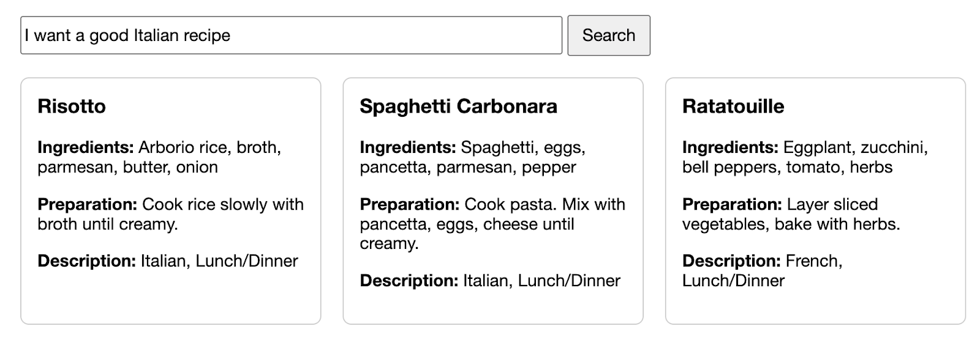Click the Preparation label in Risotto card
Image resolution: width=980 pixels, height=337 pixels.
(87, 204)
